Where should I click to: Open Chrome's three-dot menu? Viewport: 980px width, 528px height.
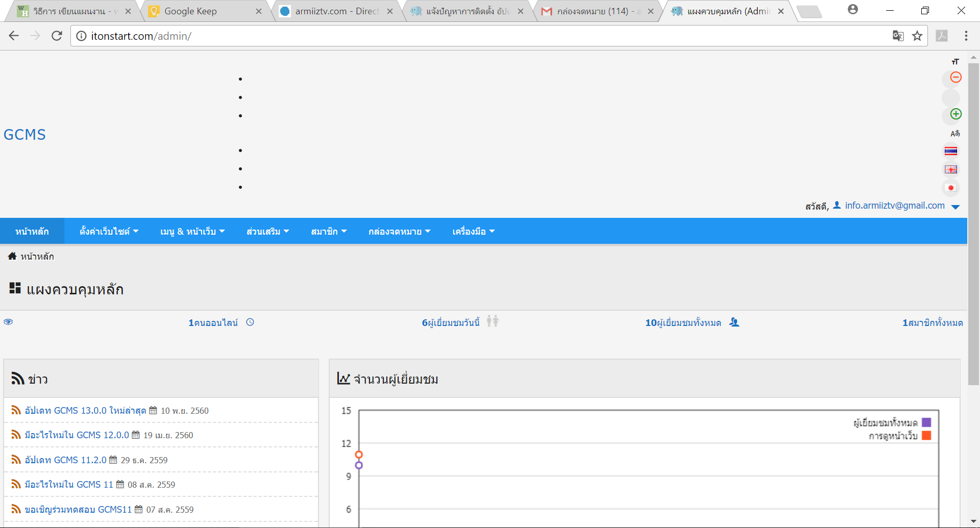(966, 36)
